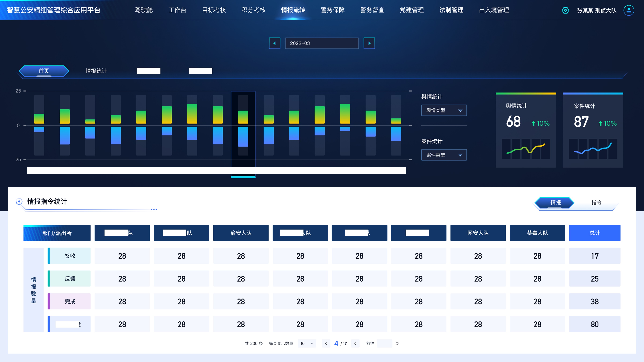Click the next page arrow in pagination
The image size is (644, 362).
tap(355, 343)
